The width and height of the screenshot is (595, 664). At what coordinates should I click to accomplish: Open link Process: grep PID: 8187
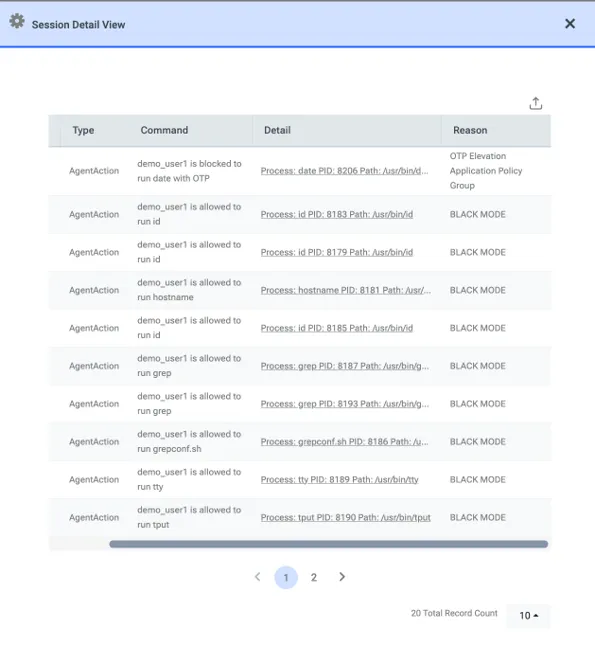pos(345,366)
